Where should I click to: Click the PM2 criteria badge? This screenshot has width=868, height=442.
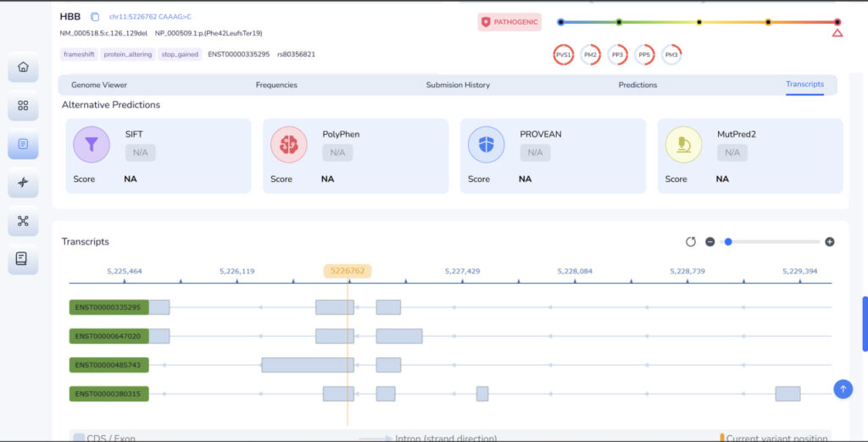point(591,55)
